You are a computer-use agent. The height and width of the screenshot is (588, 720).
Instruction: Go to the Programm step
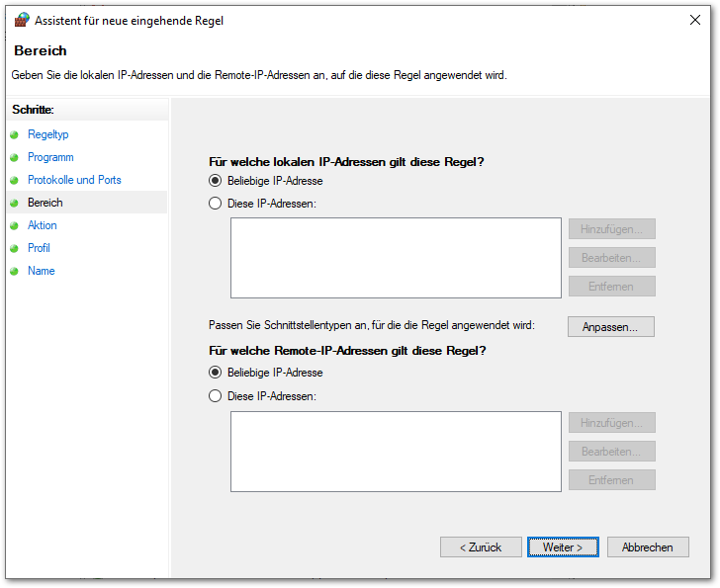50,157
